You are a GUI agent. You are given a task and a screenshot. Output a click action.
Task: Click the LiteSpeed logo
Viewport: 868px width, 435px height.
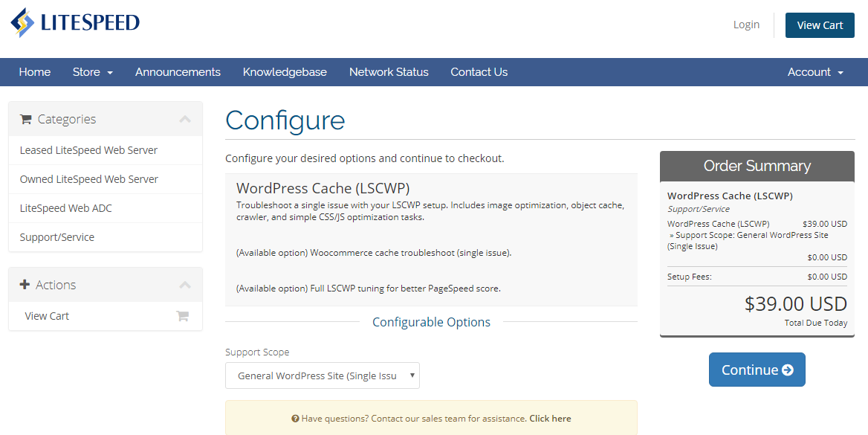[75, 23]
